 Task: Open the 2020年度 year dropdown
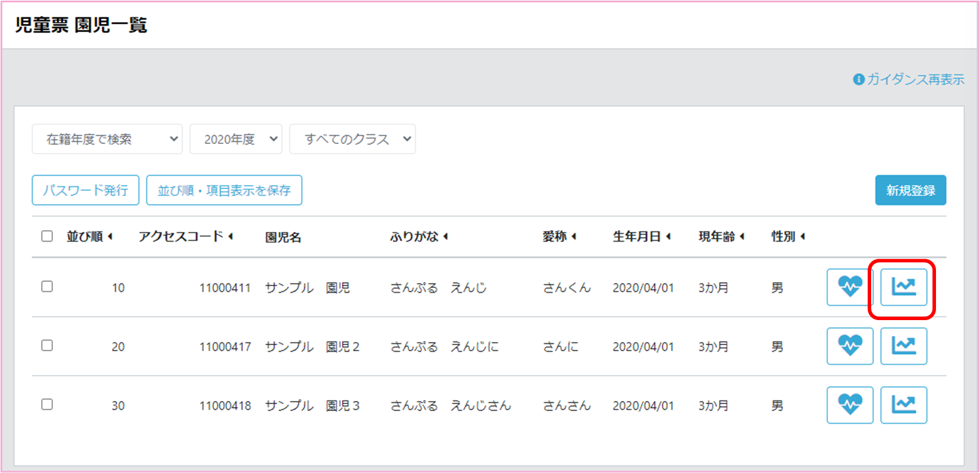[x=235, y=139]
